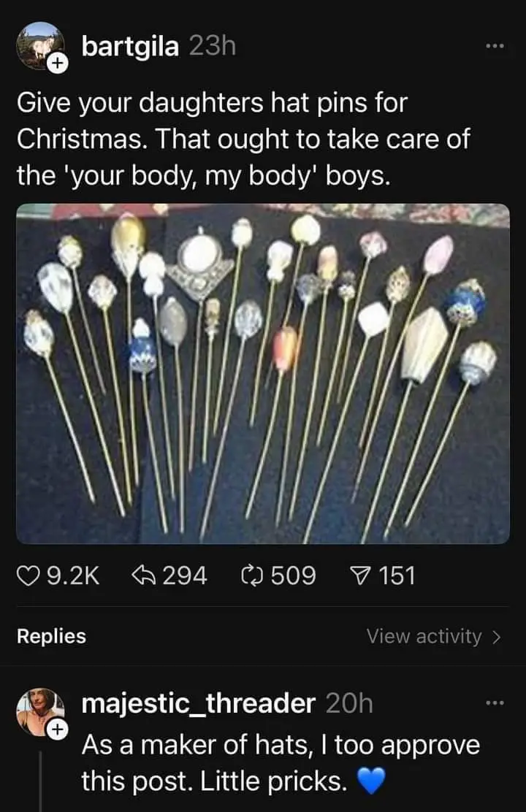This screenshot has height=812, width=526.
Task: Tap the post text about hat pins
Action: 243,139
